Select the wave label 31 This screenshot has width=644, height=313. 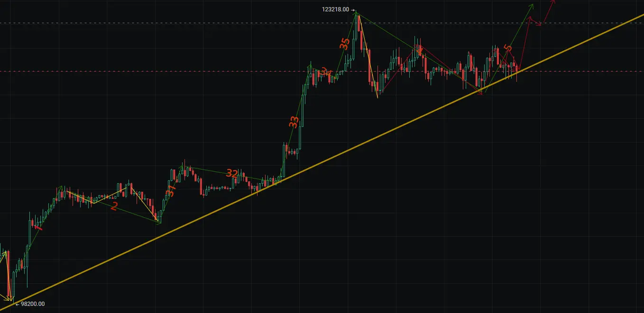171,190
